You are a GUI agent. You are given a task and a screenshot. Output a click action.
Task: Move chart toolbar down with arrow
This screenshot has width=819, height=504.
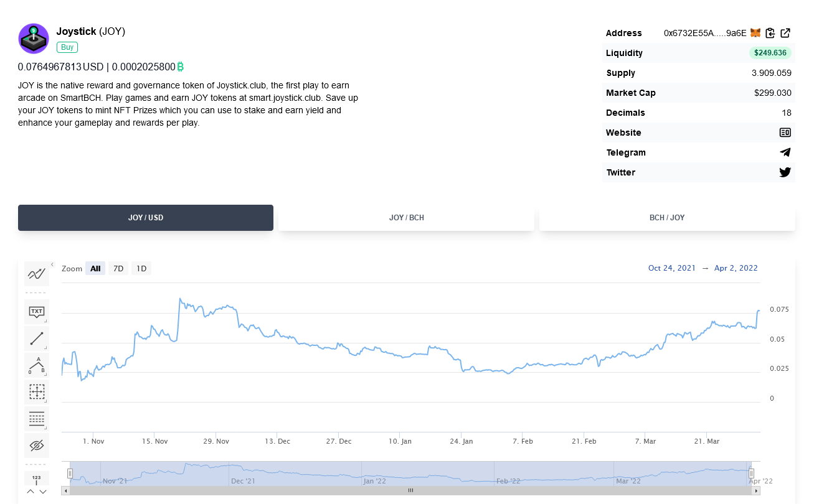click(x=43, y=492)
